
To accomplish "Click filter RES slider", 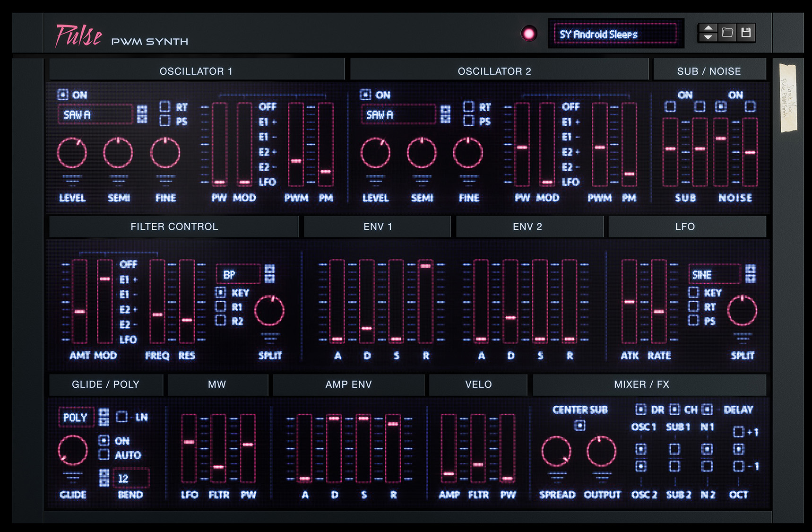I will (x=187, y=301).
